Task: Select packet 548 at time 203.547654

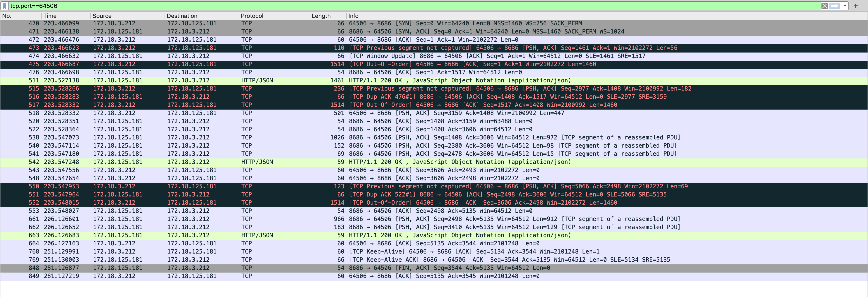Action: [434, 178]
